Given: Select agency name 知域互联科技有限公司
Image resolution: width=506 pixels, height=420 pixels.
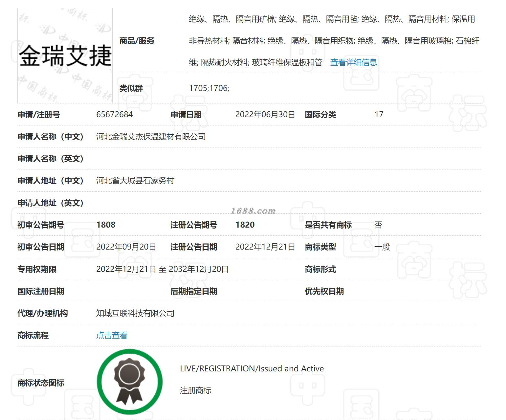Looking at the screenshot, I should point(135,313).
